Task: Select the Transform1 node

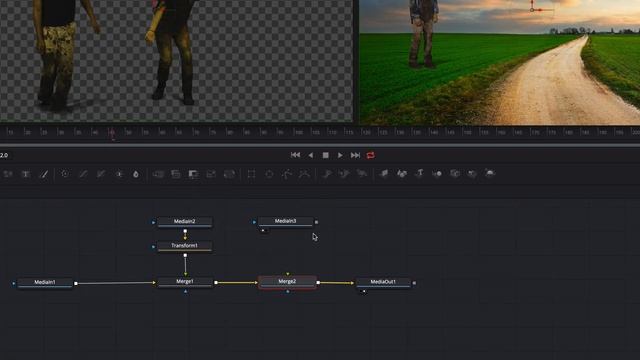Action: [x=184, y=246]
